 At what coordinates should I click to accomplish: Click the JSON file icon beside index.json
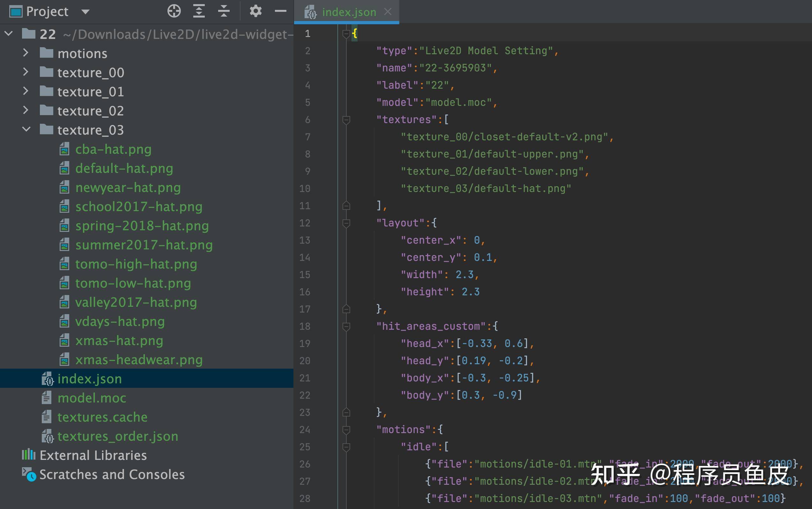(x=47, y=379)
